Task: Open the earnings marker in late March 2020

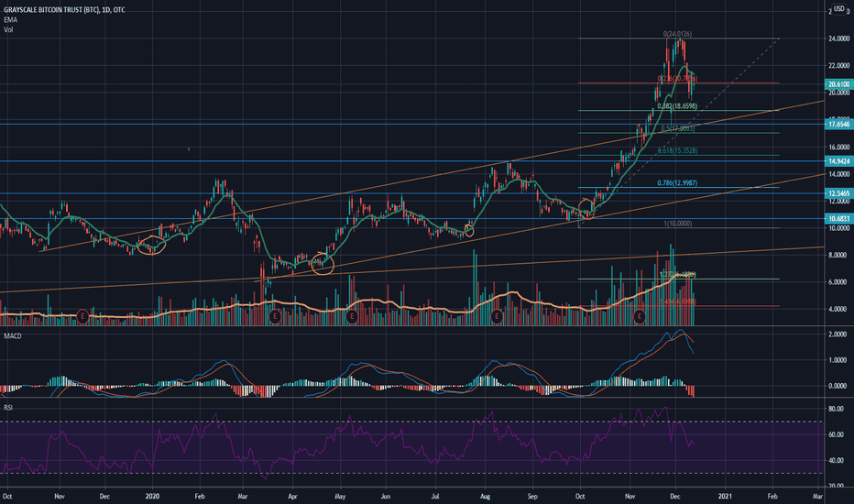Action: click(x=275, y=316)
